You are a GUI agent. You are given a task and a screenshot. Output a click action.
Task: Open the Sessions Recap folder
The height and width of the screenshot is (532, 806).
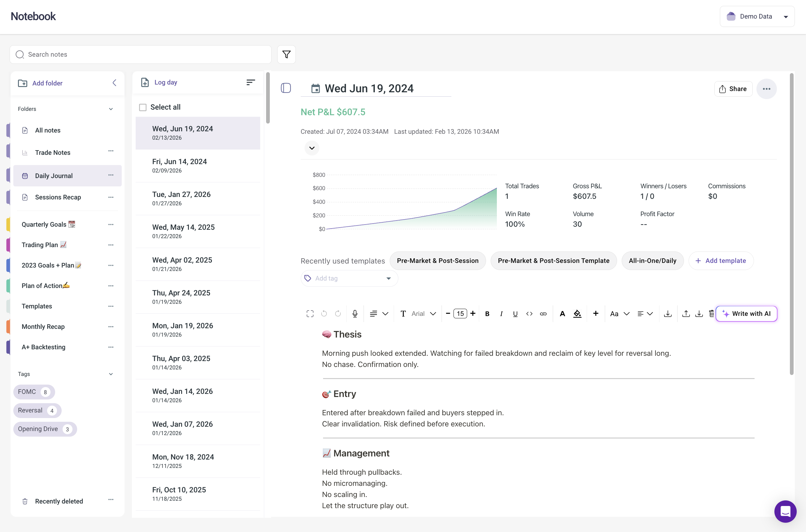58,197
